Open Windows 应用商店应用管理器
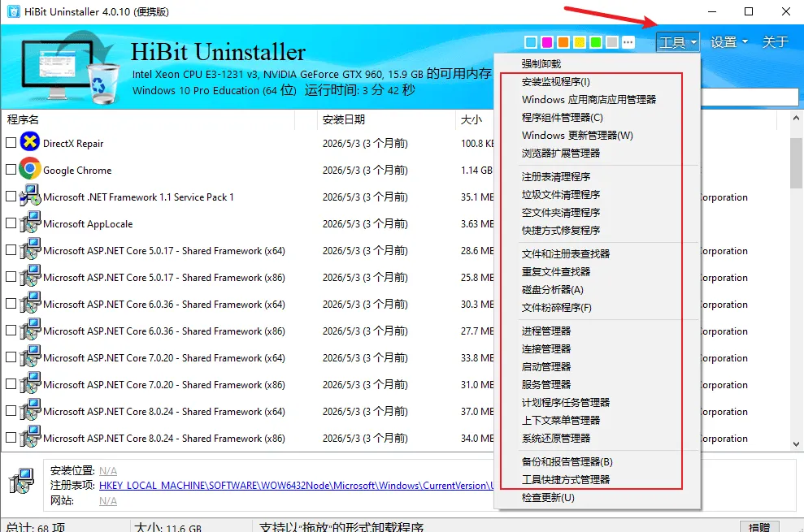 tap(589, 99)
